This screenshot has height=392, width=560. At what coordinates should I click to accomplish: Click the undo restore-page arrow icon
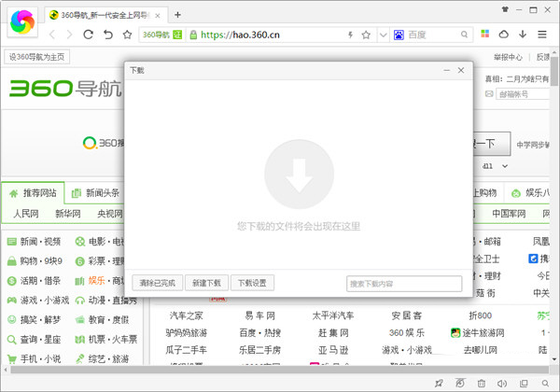point(108,35)
